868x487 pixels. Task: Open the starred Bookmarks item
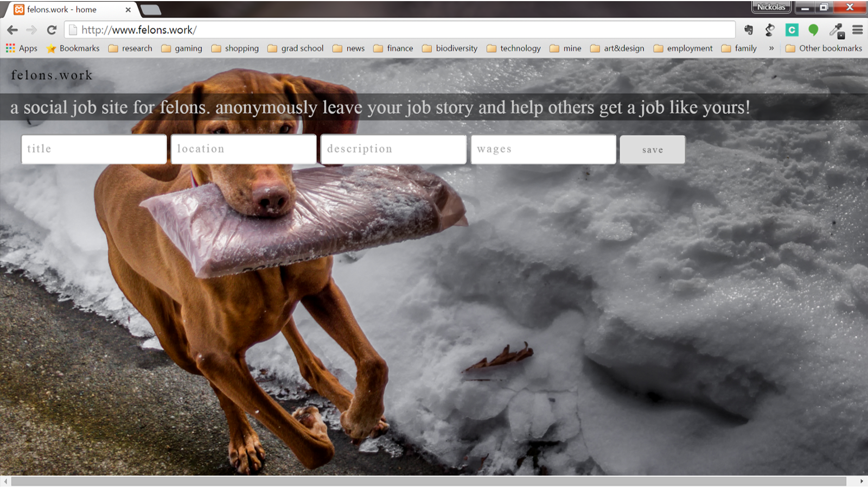73,48
